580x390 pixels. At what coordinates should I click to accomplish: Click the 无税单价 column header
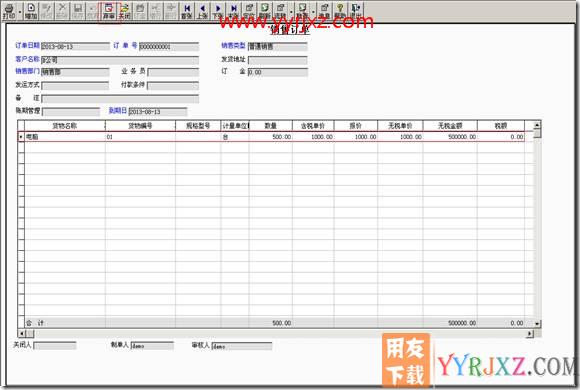click(400, 126)
